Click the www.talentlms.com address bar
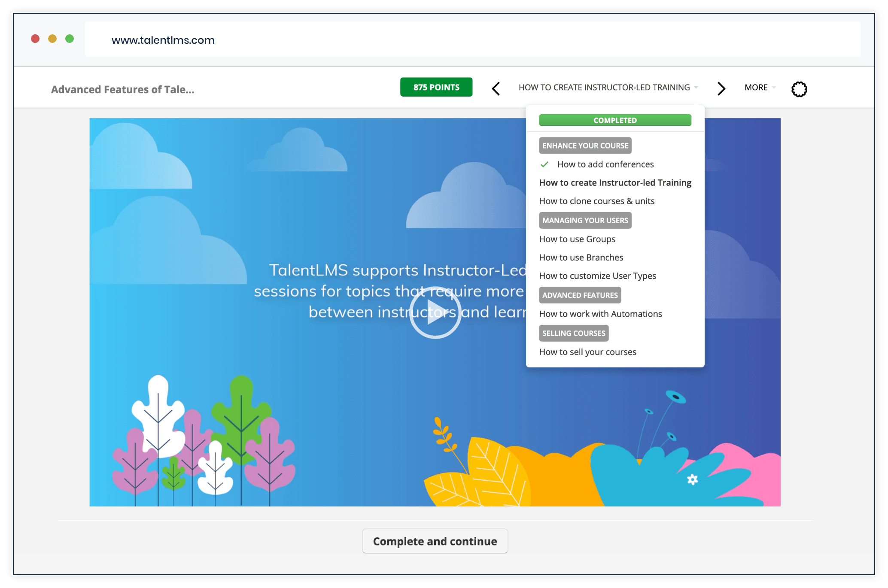Viewport: 888px width, 588px height. click(x=472, y=39)
